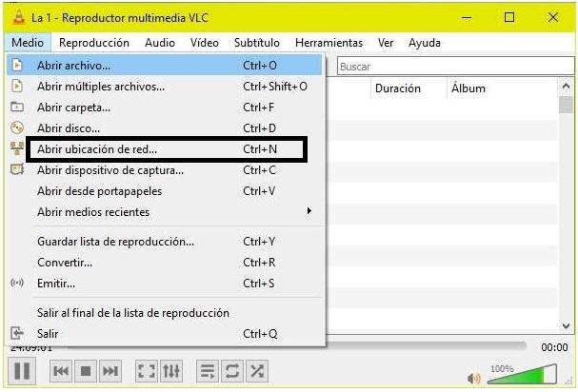Toggle fullscreen video mode
Viewport: 578px width, 392px height.
(147, 371)
